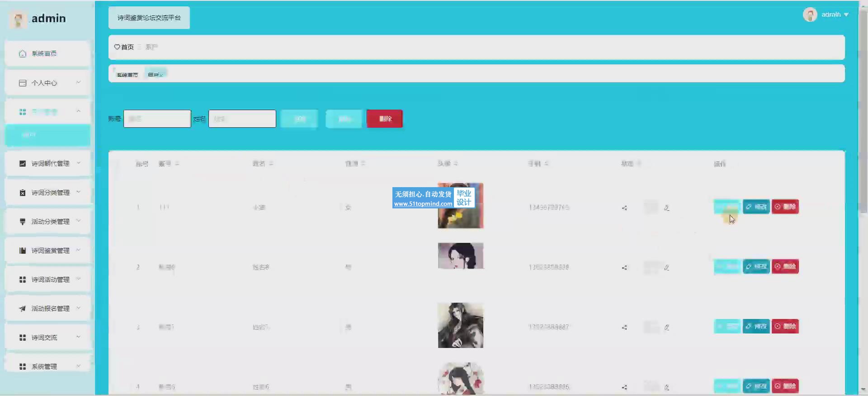
Task: Click 修改 button in row 1
Action: click(x=756, y=207)
